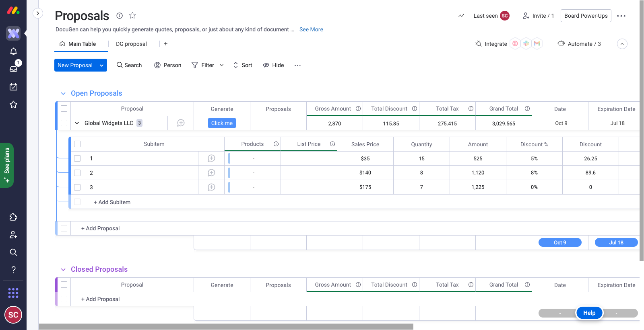
Task: Toggle Hide columns eye button
Action: [273, 65]
